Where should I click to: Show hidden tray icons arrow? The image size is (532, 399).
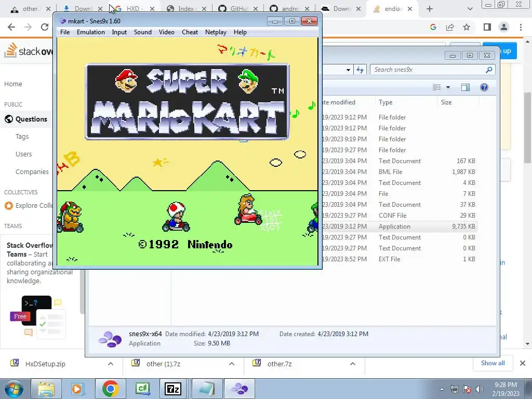[x=442, y=389]
